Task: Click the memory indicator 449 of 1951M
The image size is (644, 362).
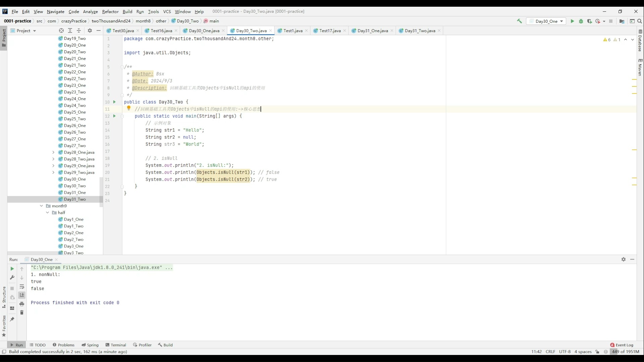Action: 626,352
